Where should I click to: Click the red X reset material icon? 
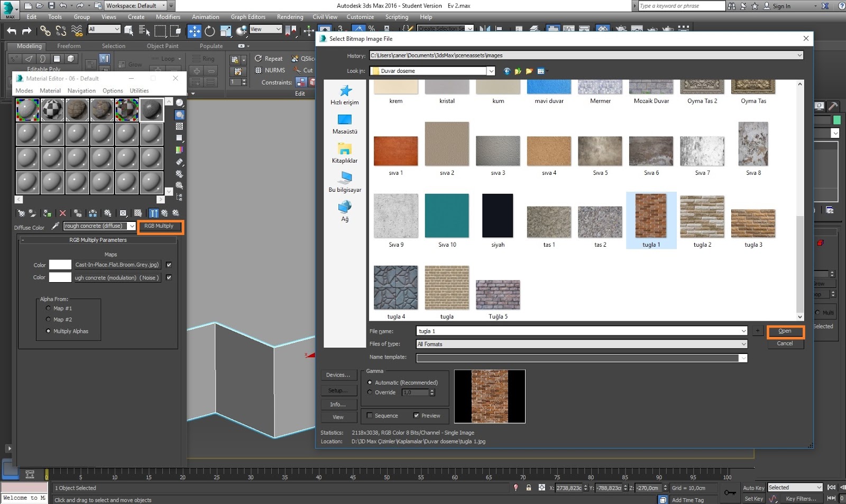[x=62, y=213]
